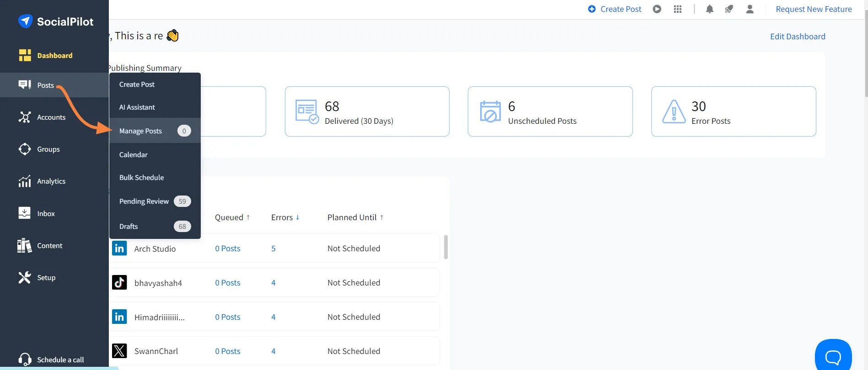Click the Create Post button in header
The image size is (868, 370).
(615, 9)
